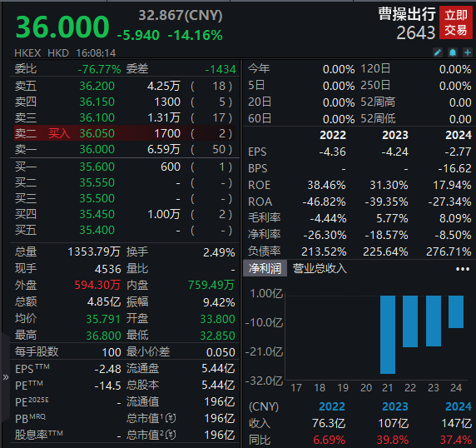Click the 立即交易 red button
476x448 pixels.
point(456,22)
